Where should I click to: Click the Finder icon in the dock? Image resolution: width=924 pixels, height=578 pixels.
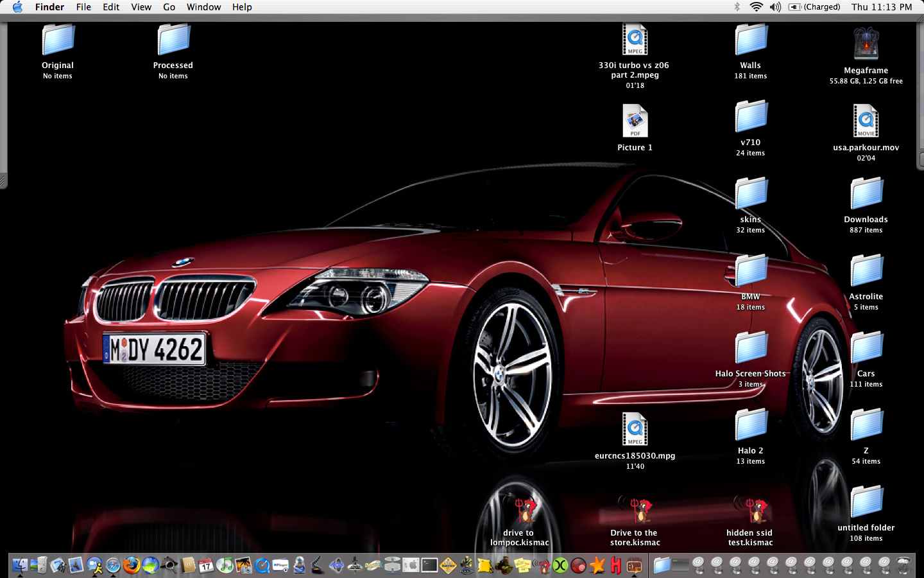(x=21, y=565)
